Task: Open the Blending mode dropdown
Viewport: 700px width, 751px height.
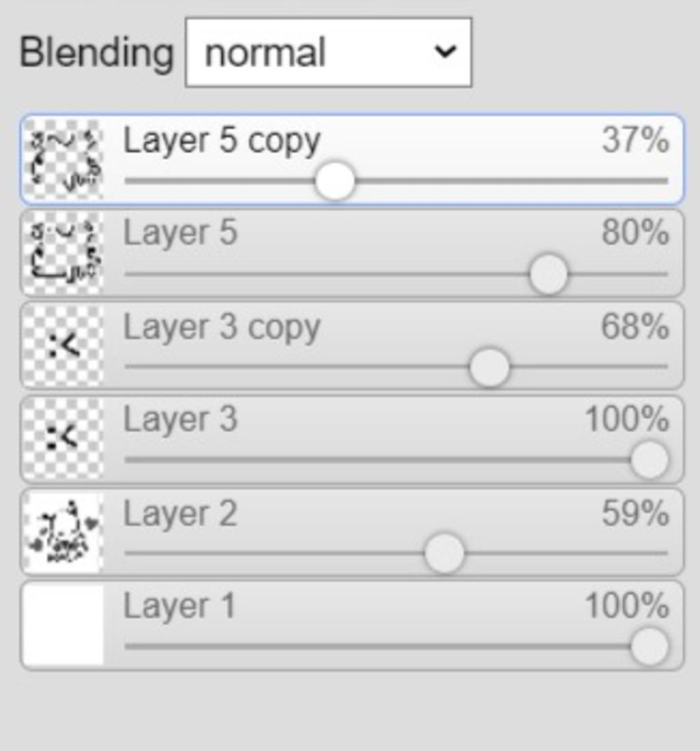Action: coord(328,52)
